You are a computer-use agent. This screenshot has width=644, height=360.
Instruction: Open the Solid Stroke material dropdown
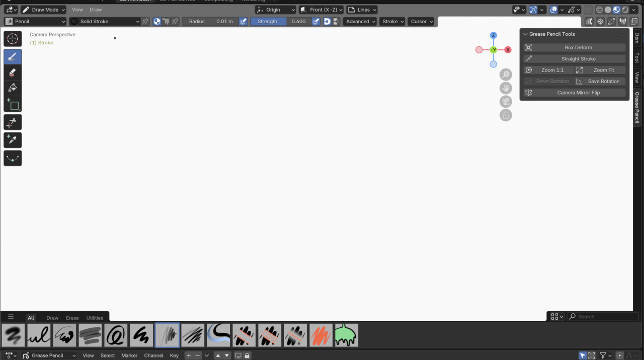click(105, 22)
